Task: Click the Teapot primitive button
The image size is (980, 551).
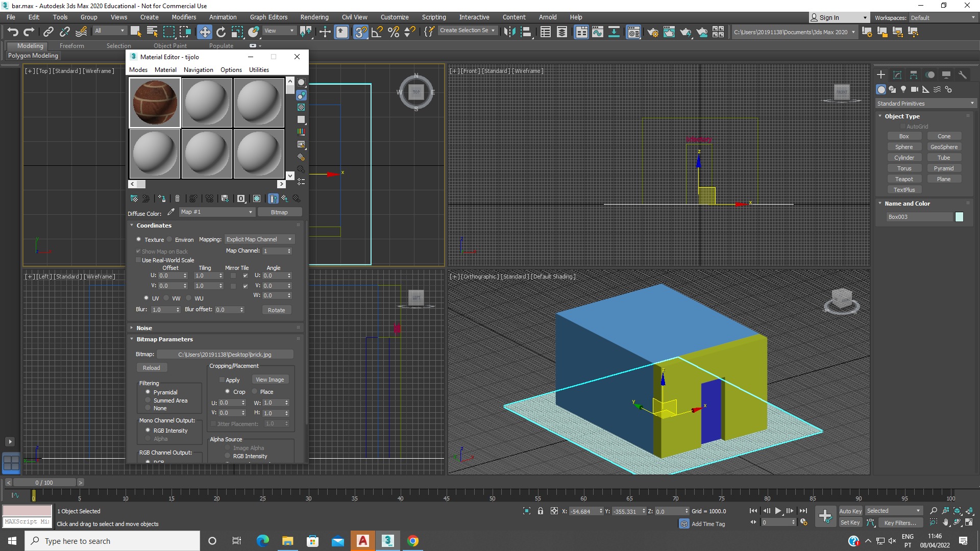Action: (x=904, y=179)
